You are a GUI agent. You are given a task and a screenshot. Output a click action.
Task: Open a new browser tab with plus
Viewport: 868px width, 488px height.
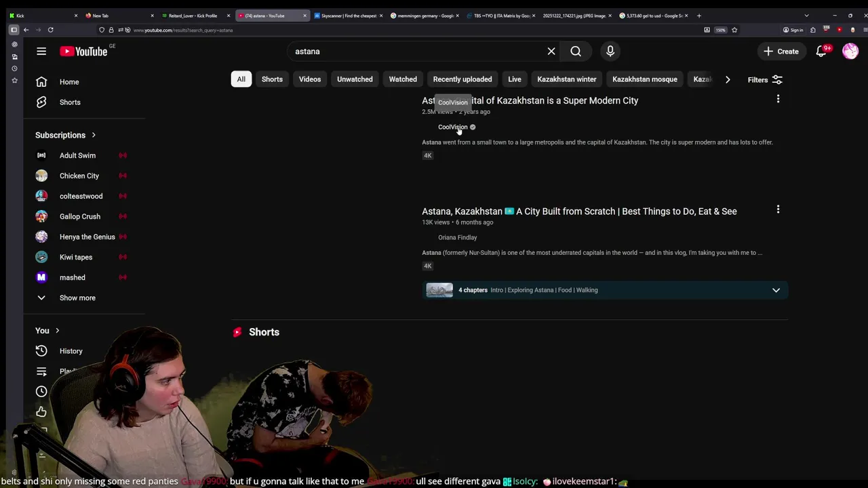click(699, 16)
